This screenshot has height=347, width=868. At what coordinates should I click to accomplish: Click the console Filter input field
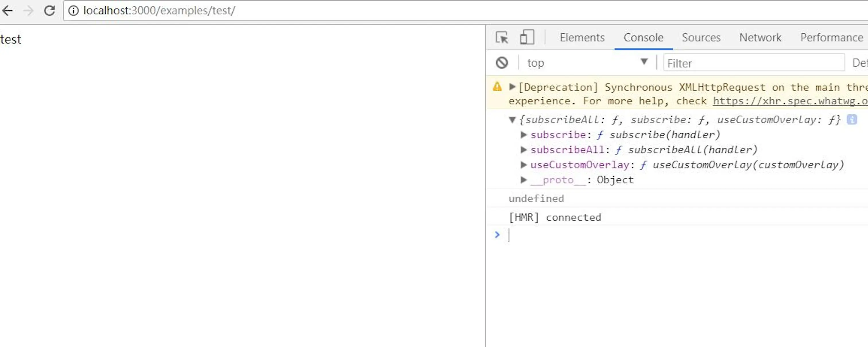[x=753, y=63]
